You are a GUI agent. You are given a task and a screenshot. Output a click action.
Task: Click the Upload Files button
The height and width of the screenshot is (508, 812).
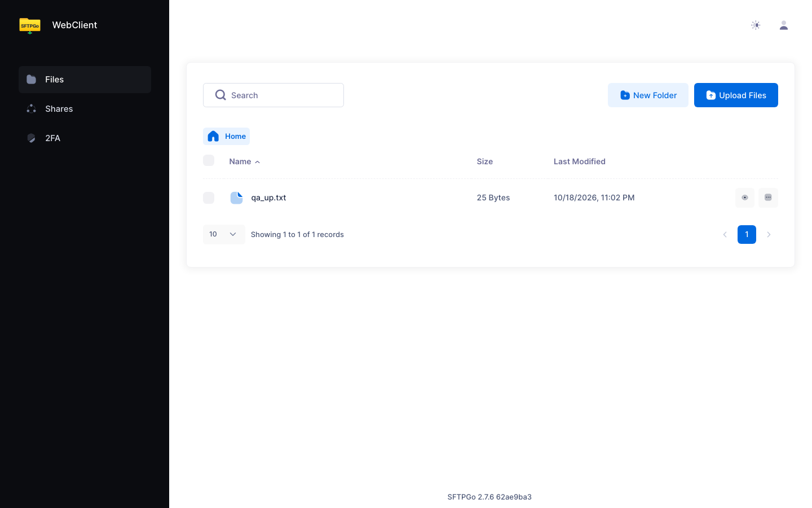point(736,95)
